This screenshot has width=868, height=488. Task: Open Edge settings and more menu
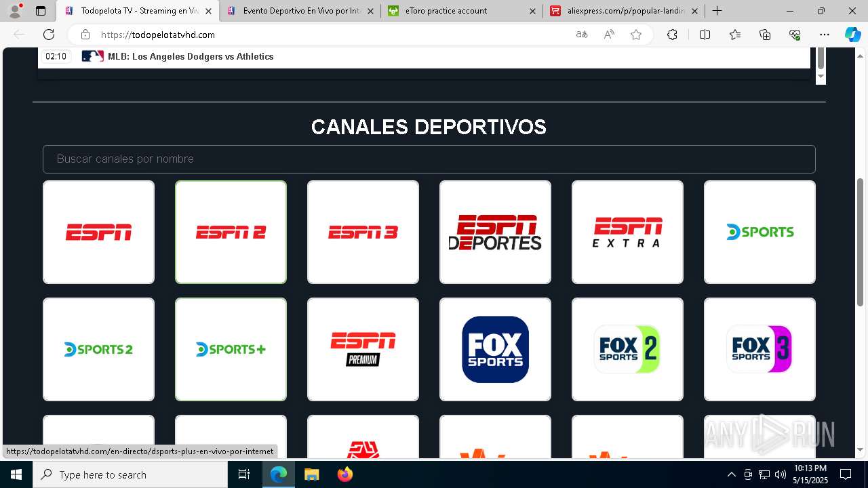click(825, 35)
